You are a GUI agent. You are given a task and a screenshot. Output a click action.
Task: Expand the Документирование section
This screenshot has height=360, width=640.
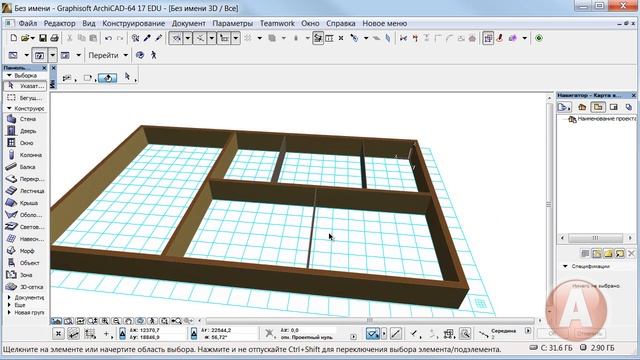9,298
